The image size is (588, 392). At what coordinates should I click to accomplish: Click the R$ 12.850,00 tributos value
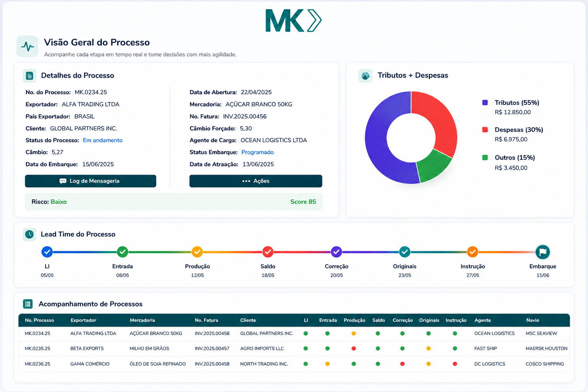pyautogui.click(x=513, y=112)
